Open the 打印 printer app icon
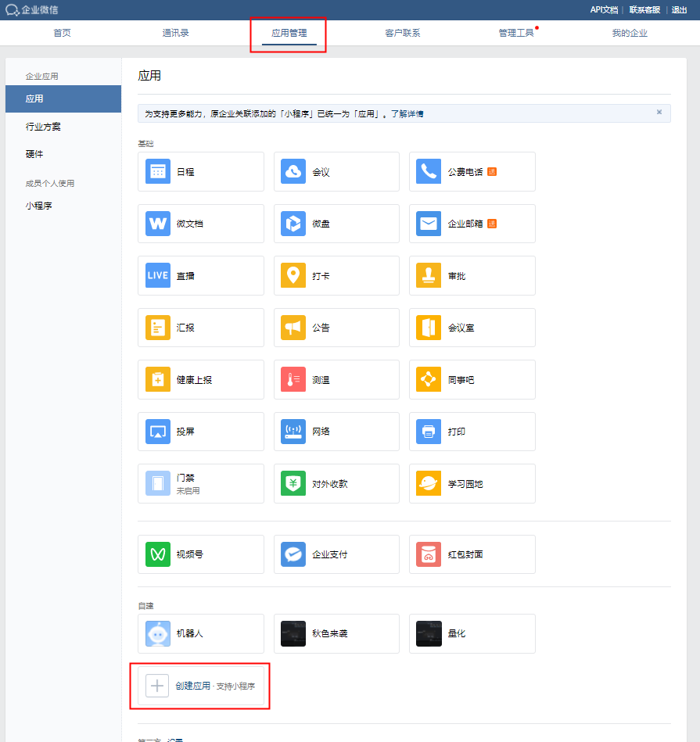Image resolution: width=700 pixels, height=742 pixels. click(x=429, y=432)
